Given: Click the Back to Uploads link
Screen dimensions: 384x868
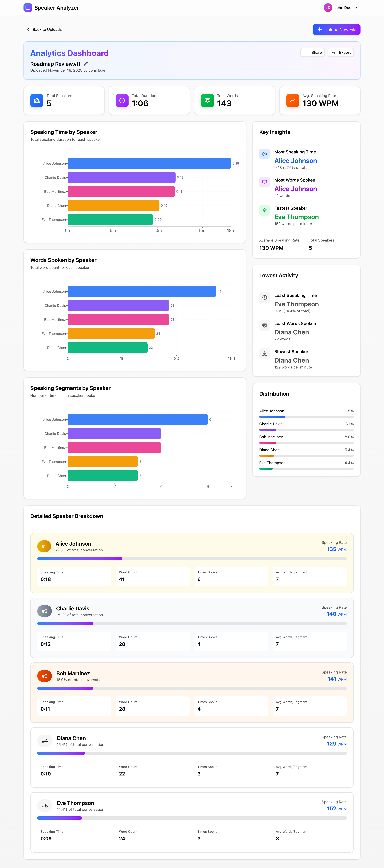Looking at the screenshot, I should click(47, 29).
